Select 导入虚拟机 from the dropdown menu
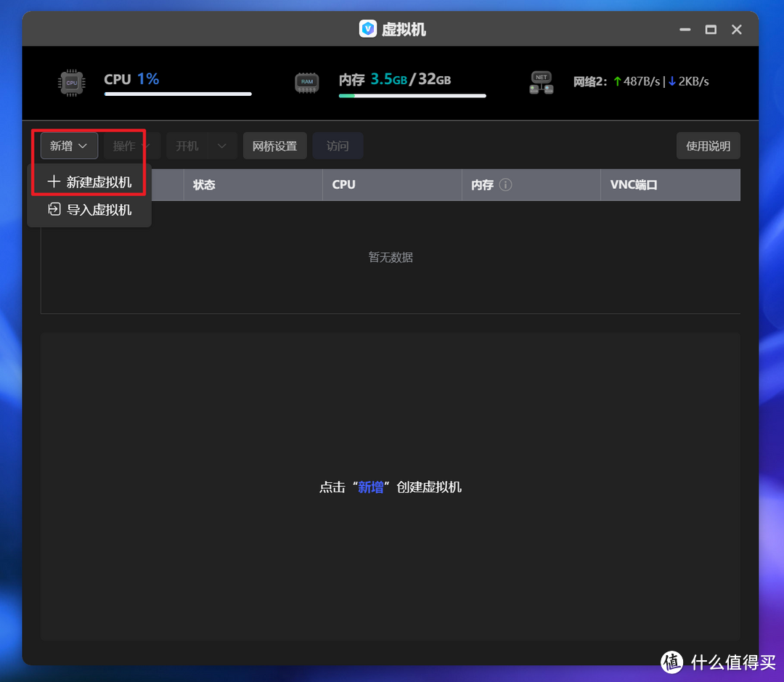The image size is (784, 682). point(90,210)
